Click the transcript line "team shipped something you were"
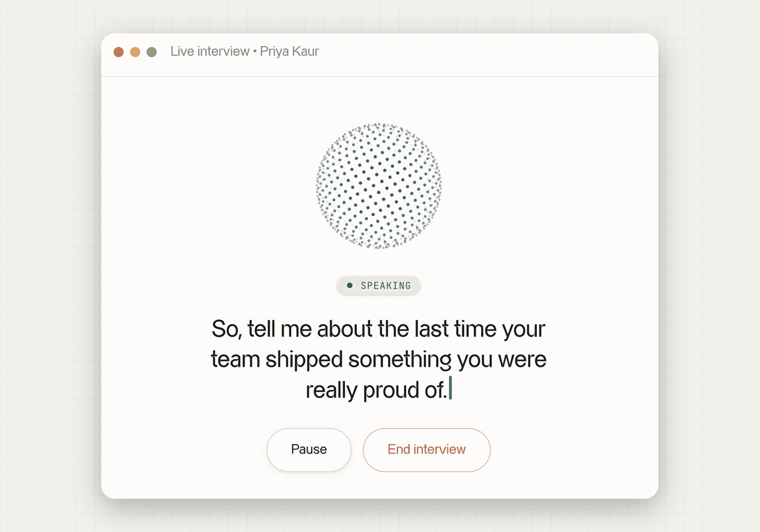The width and height of the screenshot is (760, 532). pyautogui.click(x=379, y=360)
